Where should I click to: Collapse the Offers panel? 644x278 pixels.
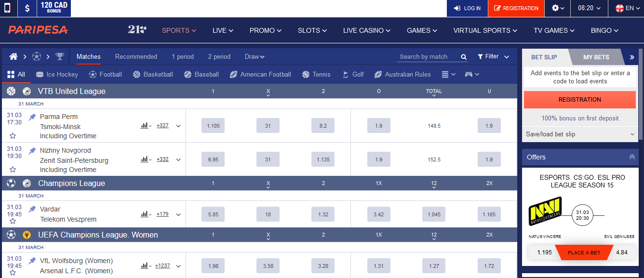click(x=631, y=157)
